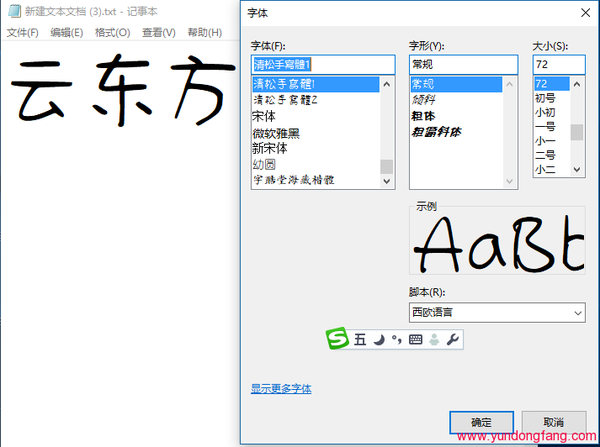Select size 小二 in size list
This screenshot has width=600, height=447.
pyautogui.click(x=551, y=169)
